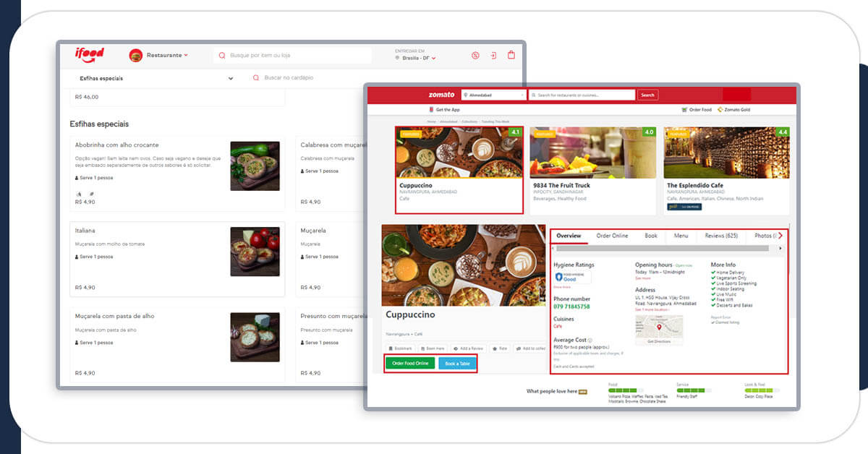The image size is (868, 454).
Task: Click the iFood discount coupon icon
Action: 475,55
